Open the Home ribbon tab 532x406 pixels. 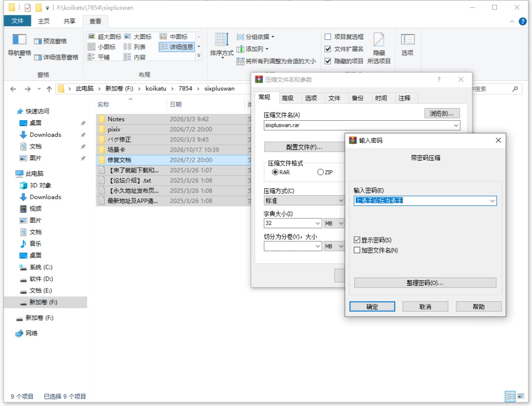44,21
